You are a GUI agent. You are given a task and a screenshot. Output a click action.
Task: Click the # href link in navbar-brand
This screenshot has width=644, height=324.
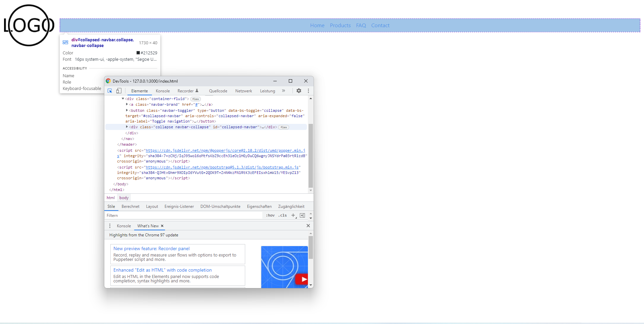pos(197,104)
